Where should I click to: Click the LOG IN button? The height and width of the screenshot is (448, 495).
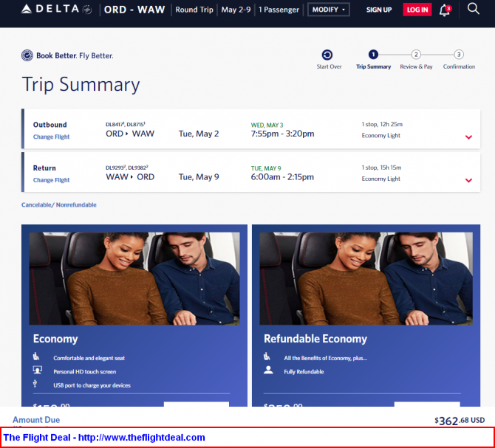417,10
